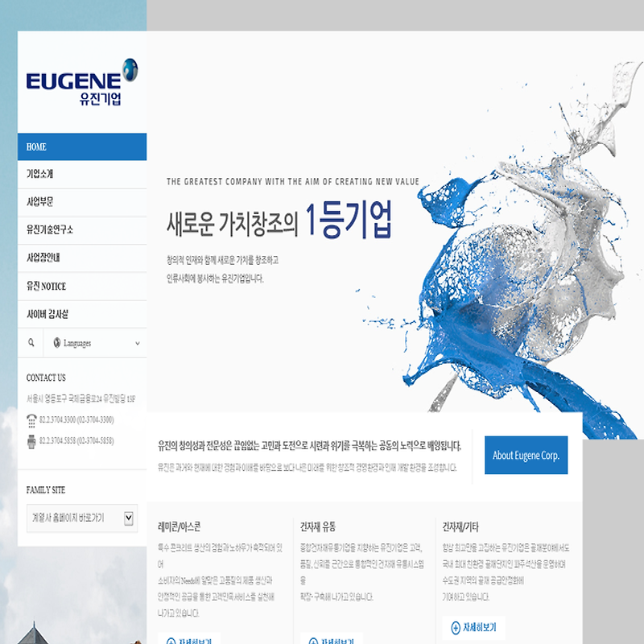Click the FAMILY SITE heading
This screenshot has height=644, width=644.
coord(46,489)
